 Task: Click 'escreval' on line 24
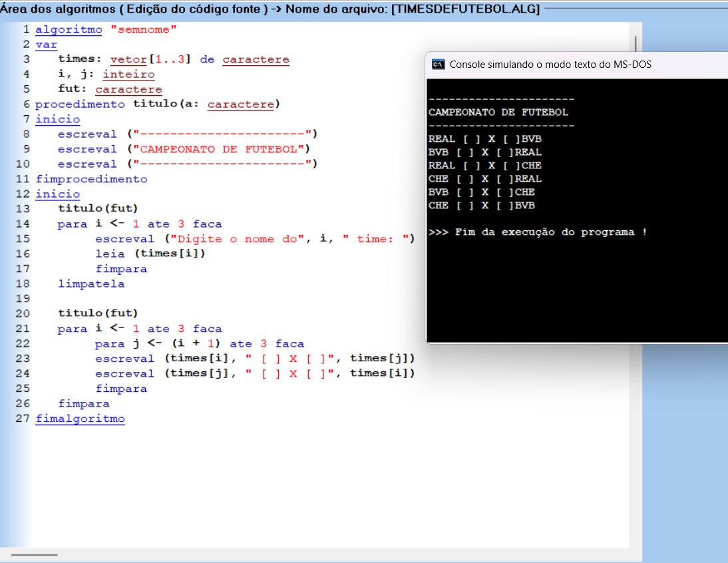pyautogui.click(x=125, y=373)
